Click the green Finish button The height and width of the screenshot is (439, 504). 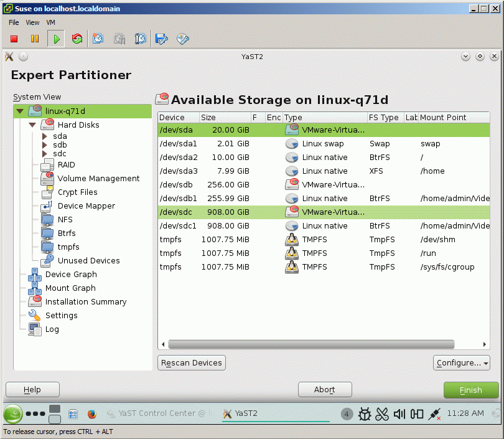click(x=471, y=390)
